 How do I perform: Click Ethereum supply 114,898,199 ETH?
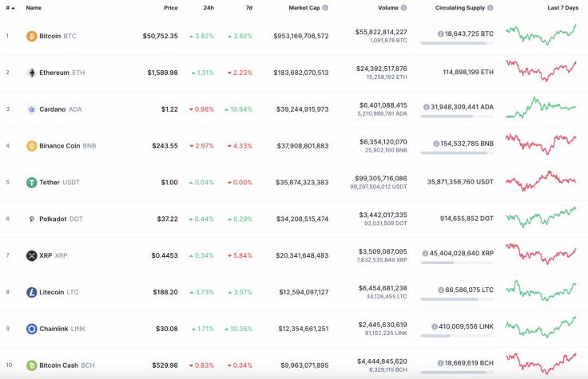tap(468, 72)
